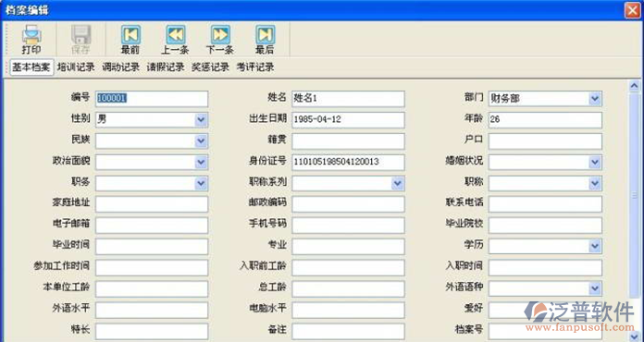This screenshot has height=342, width=644.
Task: Open the 考评记录 tab
Action: 255,67
